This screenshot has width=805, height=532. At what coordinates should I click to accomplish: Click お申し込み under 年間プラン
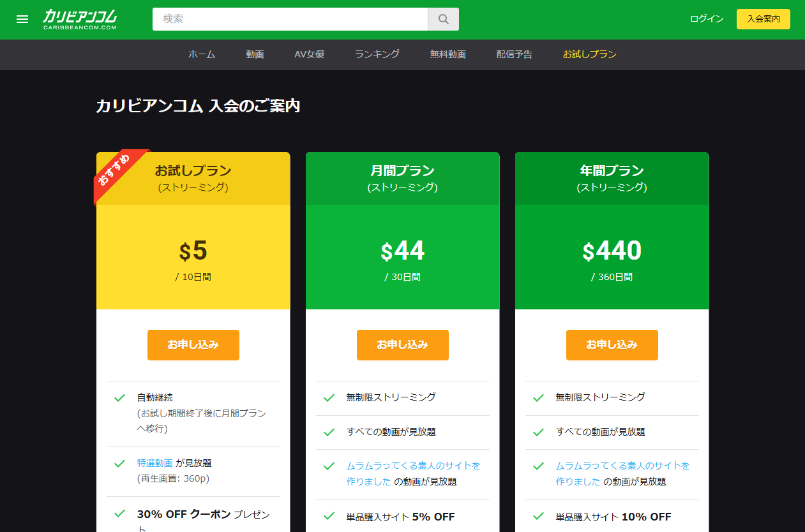[x=612, y=345]
